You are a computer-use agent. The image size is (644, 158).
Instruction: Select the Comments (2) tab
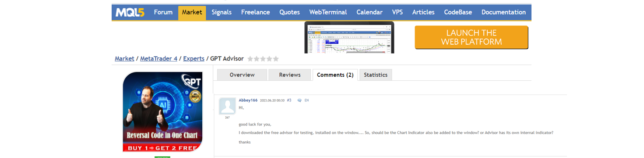335,75
